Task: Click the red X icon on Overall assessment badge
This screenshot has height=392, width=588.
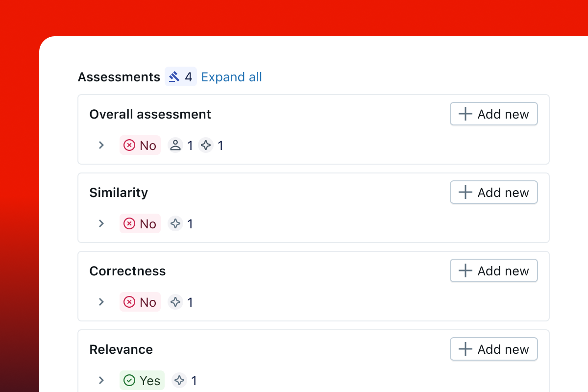Action: click(x=129, y=145)
